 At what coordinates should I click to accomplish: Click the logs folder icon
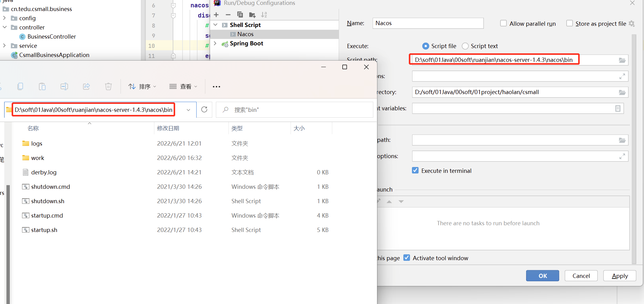(26, 143)
